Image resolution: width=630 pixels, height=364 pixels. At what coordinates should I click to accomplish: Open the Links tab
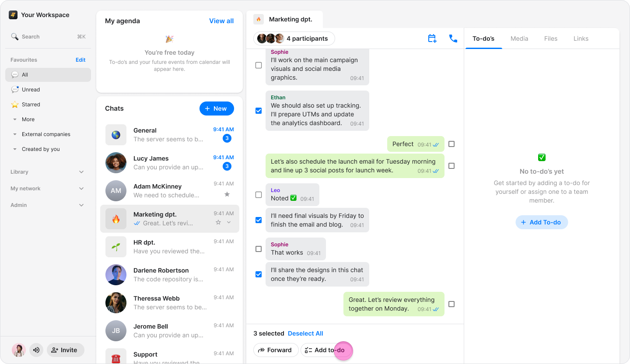[581, 38]
